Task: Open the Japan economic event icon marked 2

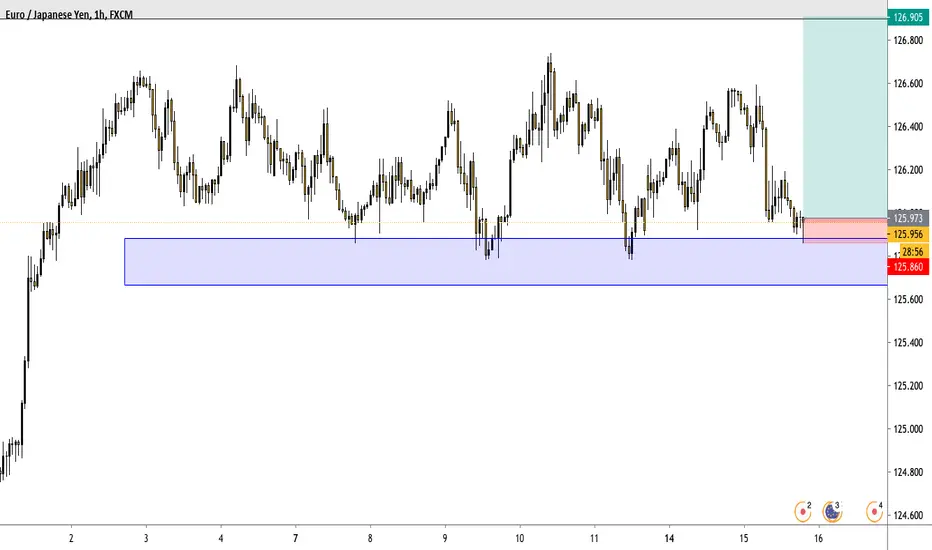Action: pyautogui.click(x=803, y=511)
